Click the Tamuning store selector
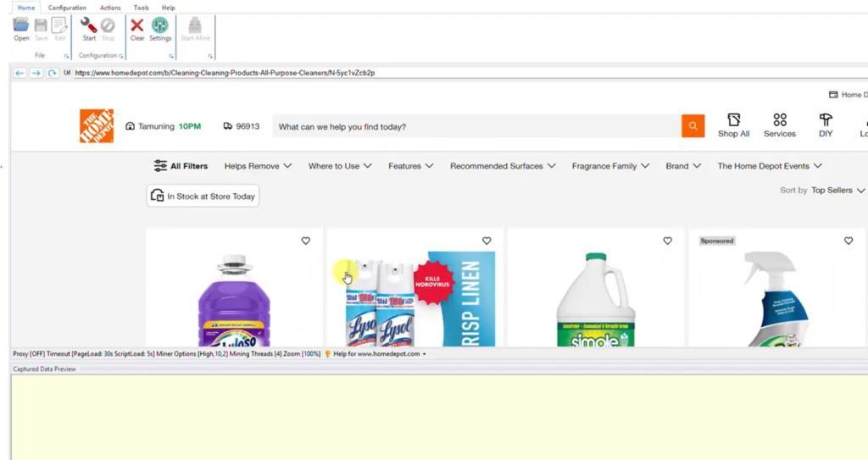The width and height of the screenshot is (868, 460). (x=164, y=126)
